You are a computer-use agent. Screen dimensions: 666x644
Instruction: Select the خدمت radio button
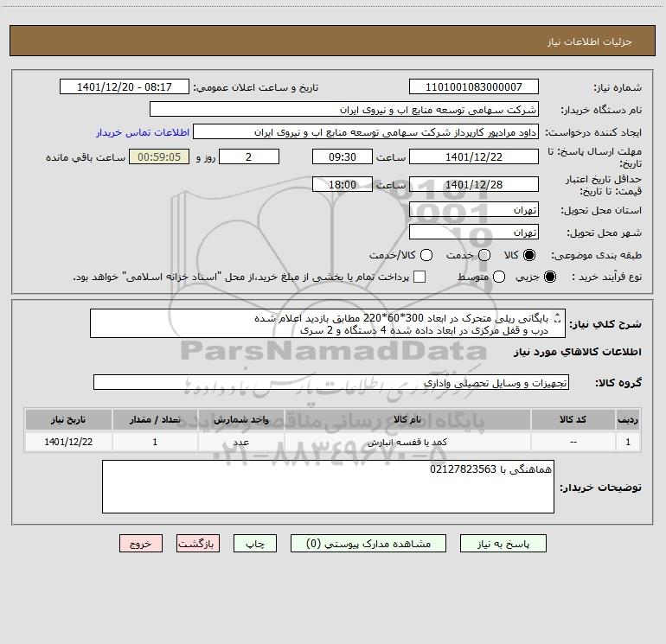tap(484, 255)
